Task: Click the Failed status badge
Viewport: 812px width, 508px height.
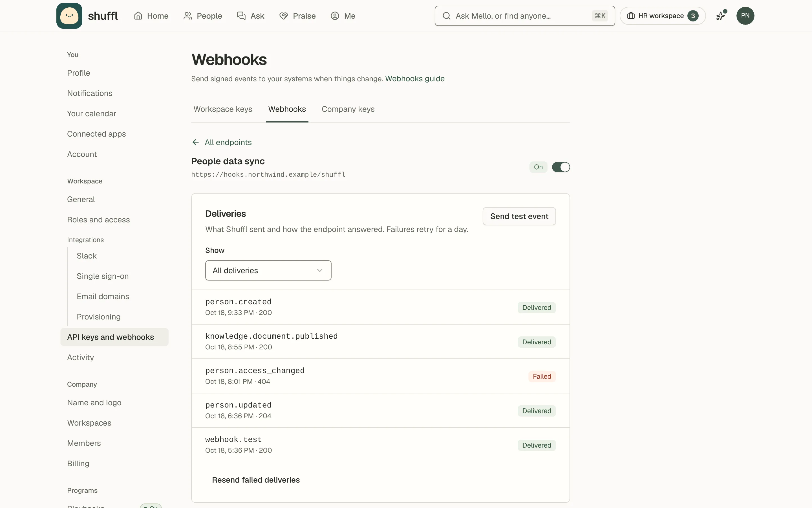Action: 542,376
